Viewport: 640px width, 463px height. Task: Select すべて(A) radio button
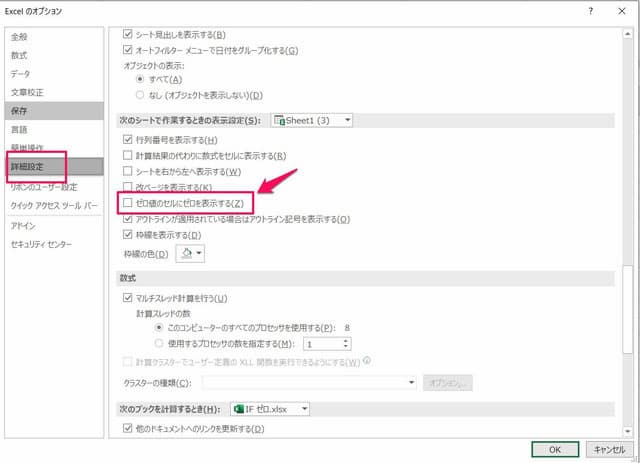coord(140,79)
